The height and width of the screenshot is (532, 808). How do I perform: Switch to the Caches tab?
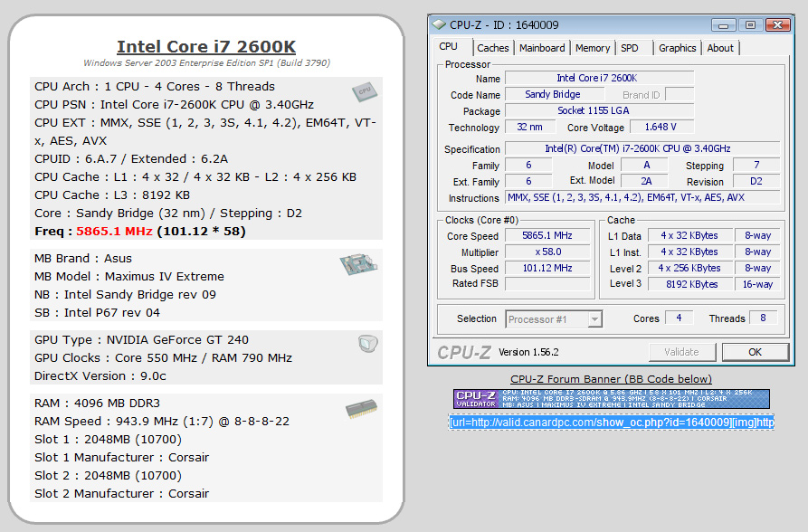[493, 48]
